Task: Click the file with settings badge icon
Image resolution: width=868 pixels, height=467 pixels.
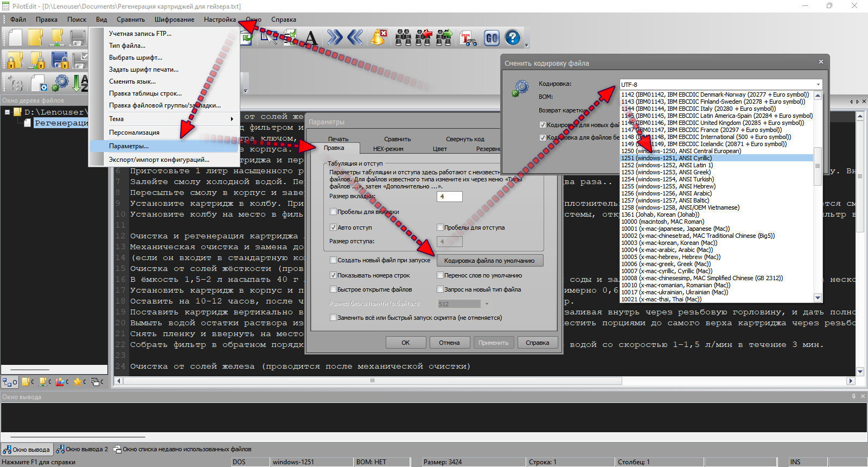Action: click(39, 83)
